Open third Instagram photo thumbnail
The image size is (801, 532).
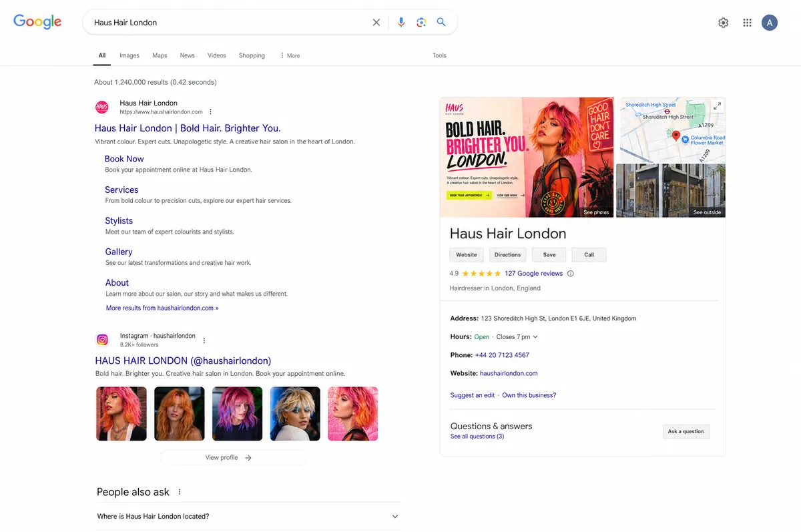coord(238,414)
